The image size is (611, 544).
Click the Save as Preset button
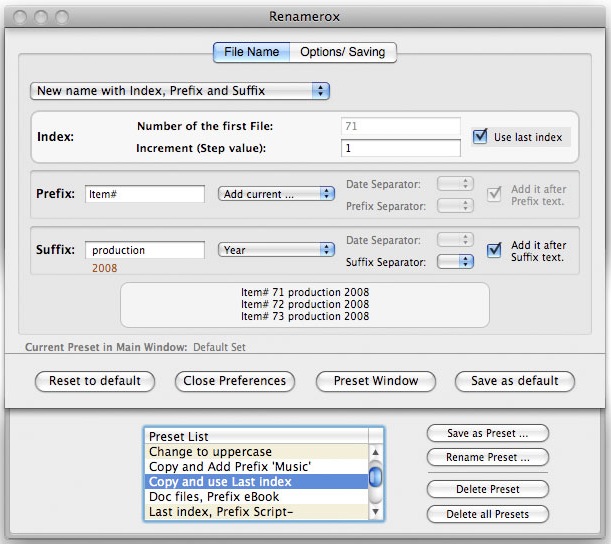pyautogui.click(x=487, y=433)
